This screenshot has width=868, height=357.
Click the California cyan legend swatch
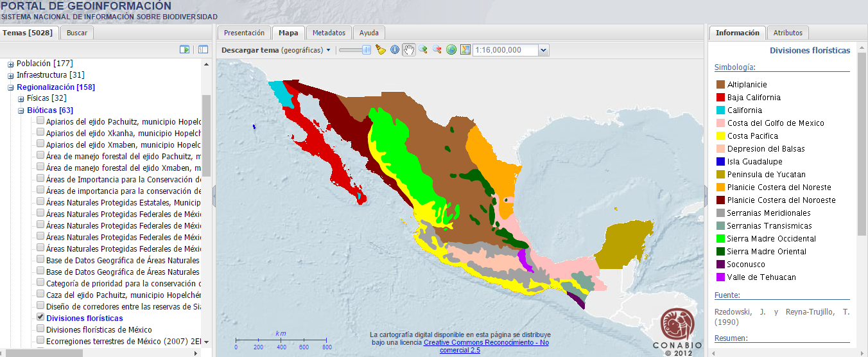[720, 110]
